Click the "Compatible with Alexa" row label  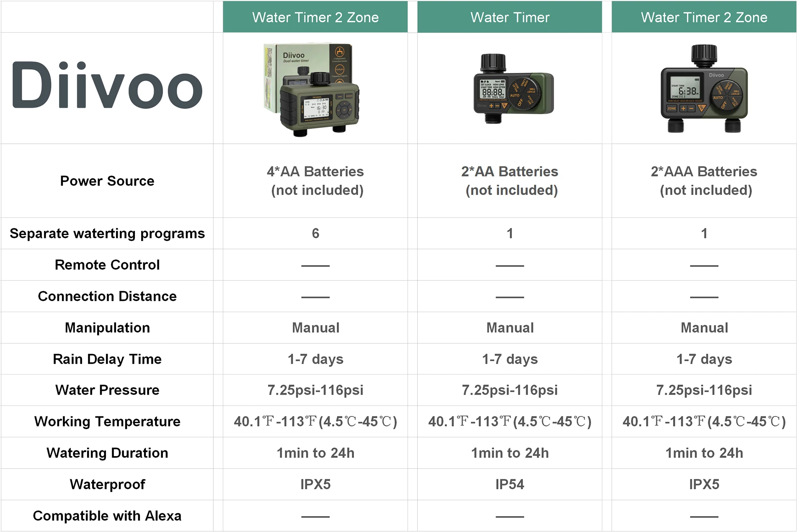point(107,516)
